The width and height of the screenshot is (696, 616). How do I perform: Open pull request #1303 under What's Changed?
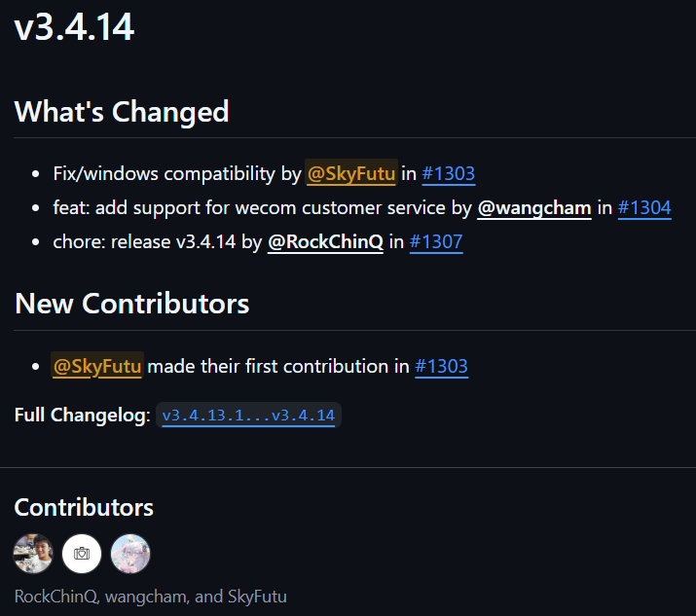(449, 173)
